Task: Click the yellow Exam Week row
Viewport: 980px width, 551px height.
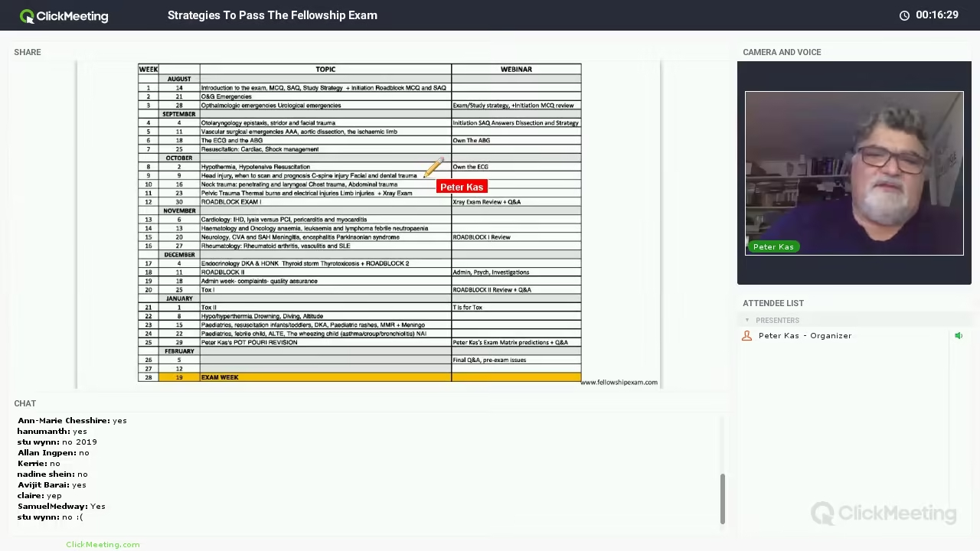Action: pos(360,377)
